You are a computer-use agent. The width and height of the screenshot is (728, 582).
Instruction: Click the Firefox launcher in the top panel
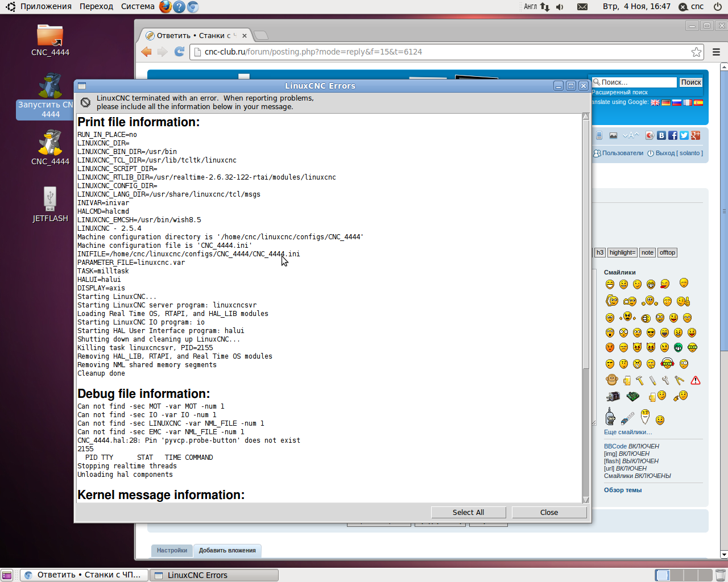(x=166, y=7)
